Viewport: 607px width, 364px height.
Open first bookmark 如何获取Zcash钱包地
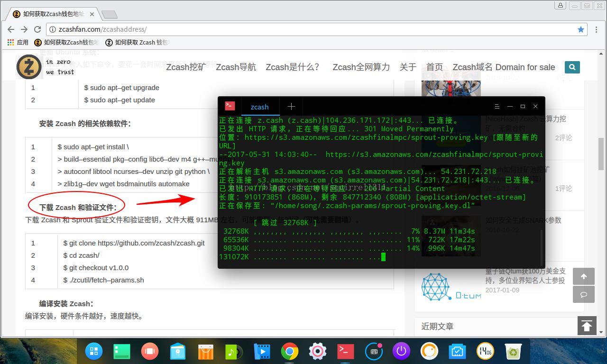click(x=67, y=42)
